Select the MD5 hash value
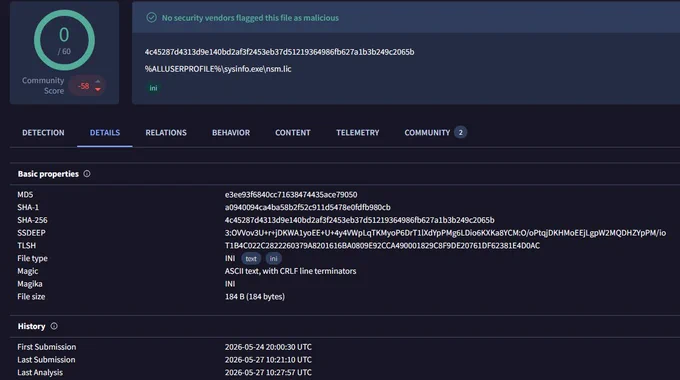The width and height of the screenshot is (680, 380). click(x=291, y=194)
